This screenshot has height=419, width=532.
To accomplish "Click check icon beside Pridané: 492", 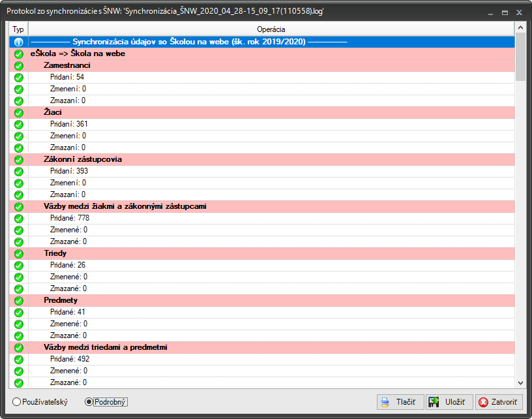I will [19, 359].
